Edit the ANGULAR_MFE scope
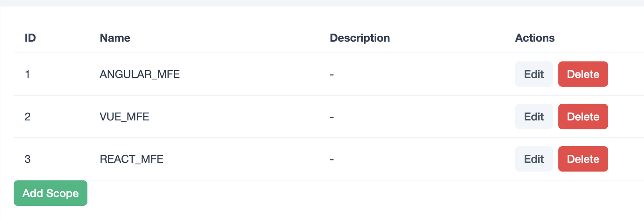The width and height of the screenshot is (644, 219). pyautogui.click(x=534, y=74)
